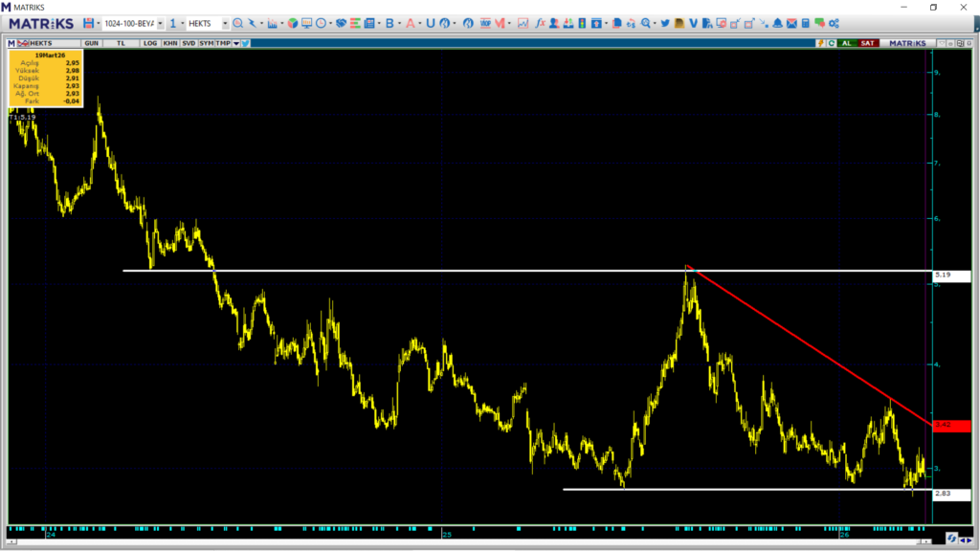Expand the black arrow after TMP
This screenshot has width=980, height=551.
[x=236, y=44]
